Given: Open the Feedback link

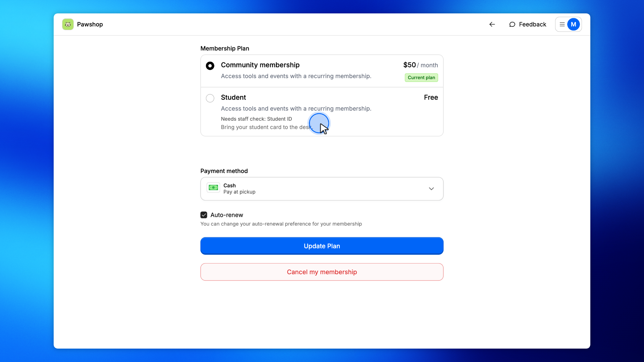Looking at the screenshot, I should pyautogui.click(x=528, y=24).
